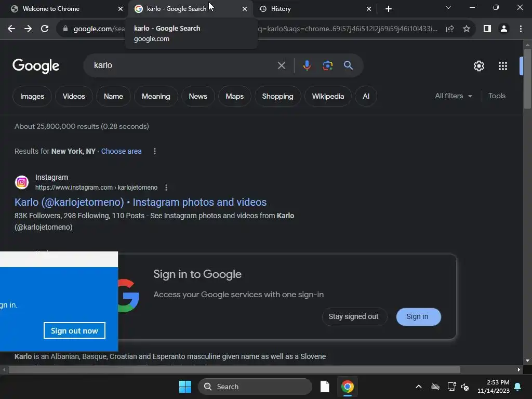Open the tab search chevron
The image size is (532, 399).
[448, 7]
